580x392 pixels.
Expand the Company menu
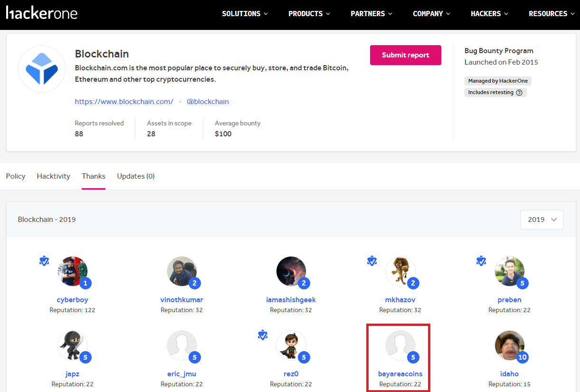(x=432, y=14)
